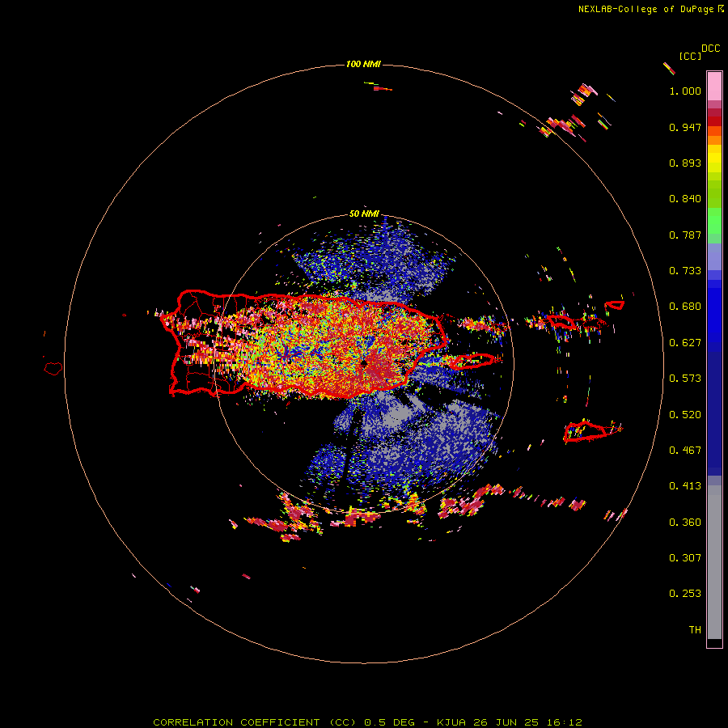The width and height of the screenshot is (728, 728).
Task: Pick the lavender swatch above 0.733
Action: [714, 256]
